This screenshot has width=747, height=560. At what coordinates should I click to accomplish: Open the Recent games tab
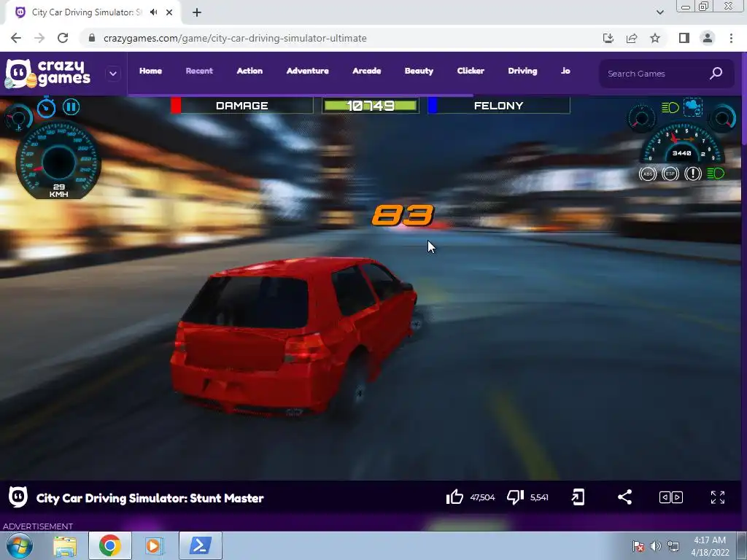(x=199, y=71)
